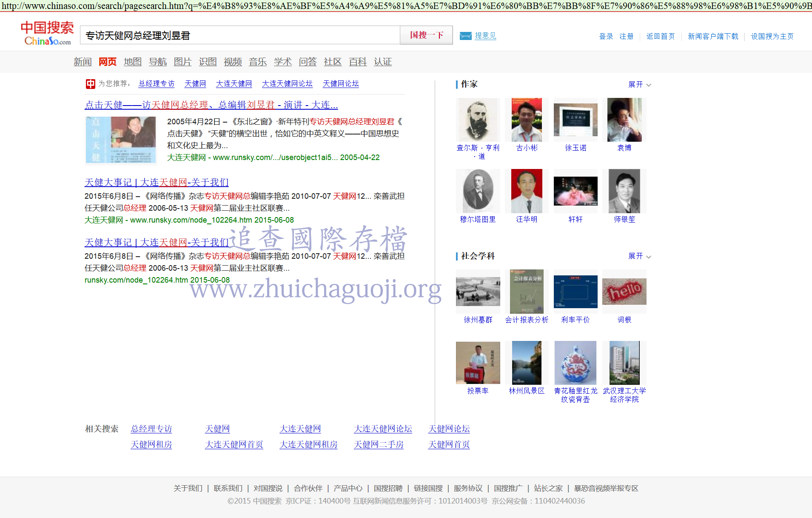Select the 青花釉里红龙纹瓷背壶 vase image
This screenshot has height=518, width=812.
click(575, 363)
